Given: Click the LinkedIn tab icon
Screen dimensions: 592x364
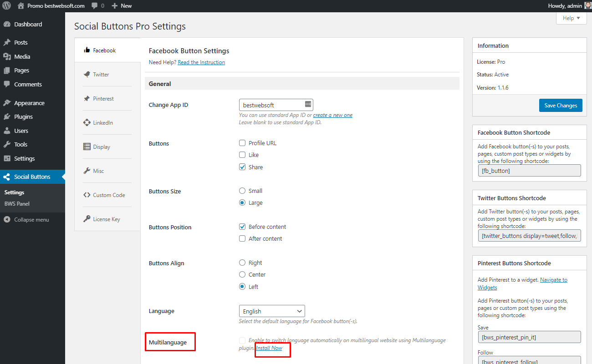Looking at the screenshot, I should (x=87, y=122).
